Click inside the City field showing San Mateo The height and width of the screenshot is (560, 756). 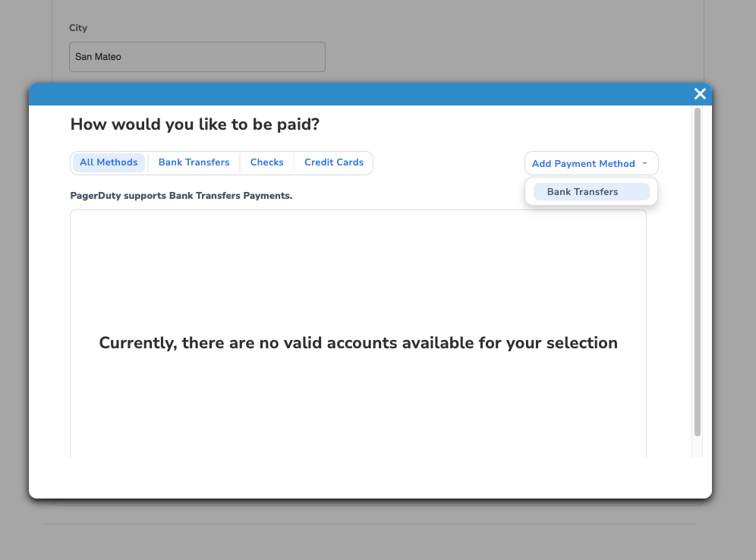[197, 56]
